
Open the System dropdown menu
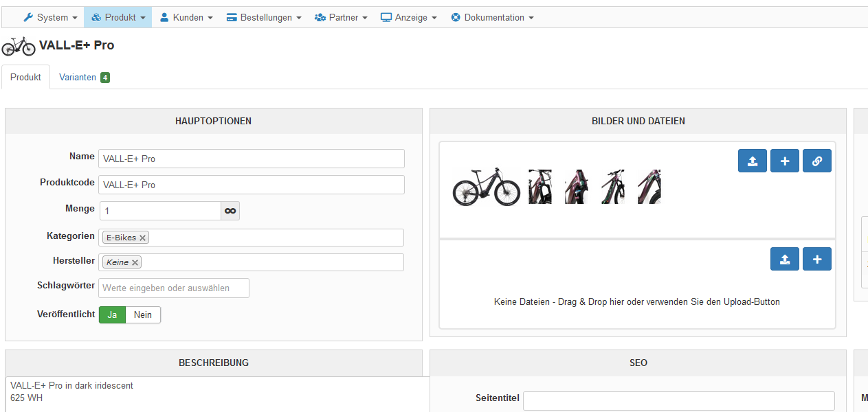point(50,17)
